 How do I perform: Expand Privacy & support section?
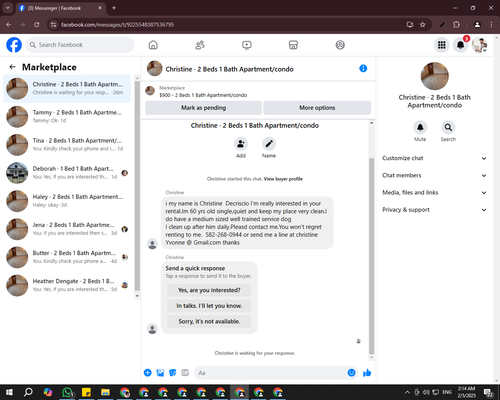click(434, 210)
